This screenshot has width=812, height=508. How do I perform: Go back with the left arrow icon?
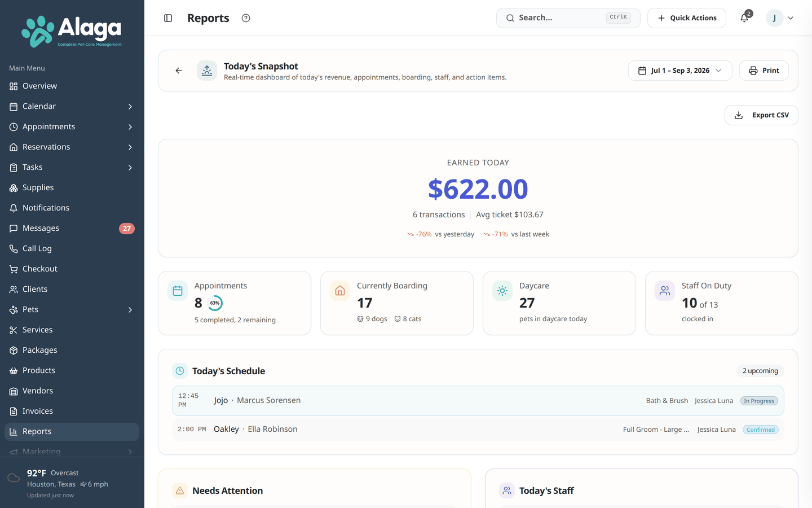click(179, 71)
